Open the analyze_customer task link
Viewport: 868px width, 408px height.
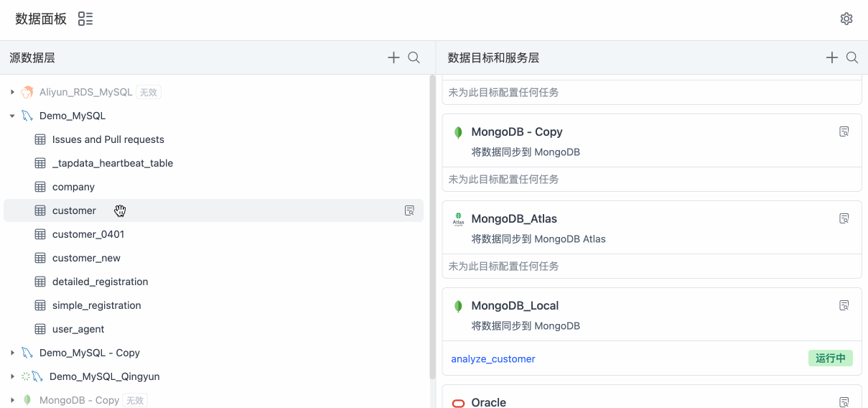(493, 358)
